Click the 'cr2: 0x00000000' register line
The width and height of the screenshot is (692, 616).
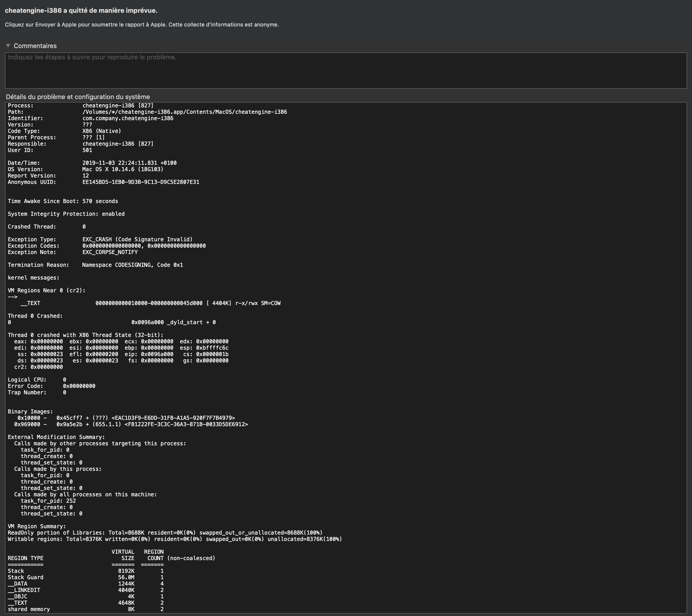[38, 367]
